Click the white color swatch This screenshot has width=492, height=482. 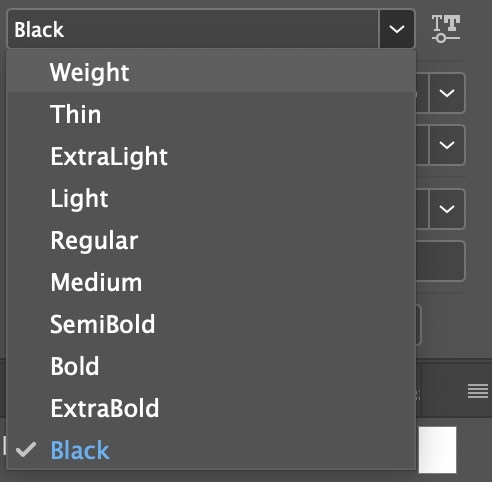[438, 450]
